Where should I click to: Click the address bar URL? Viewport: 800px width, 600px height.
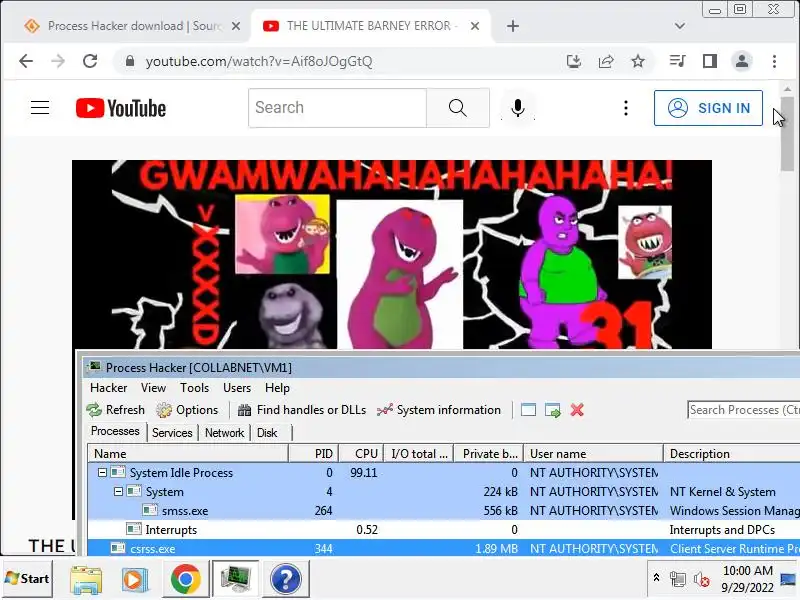[259, 61]
